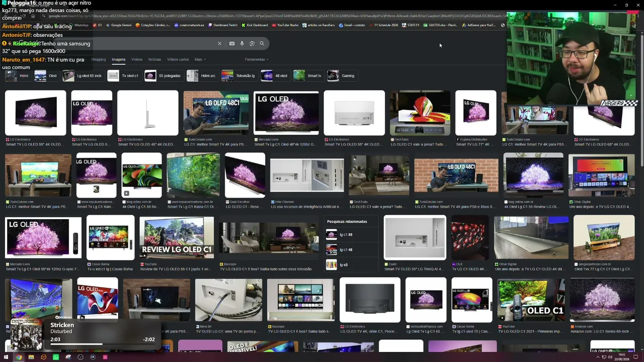
Task: Select the Imagens search tab
Action: click(119, 59)
